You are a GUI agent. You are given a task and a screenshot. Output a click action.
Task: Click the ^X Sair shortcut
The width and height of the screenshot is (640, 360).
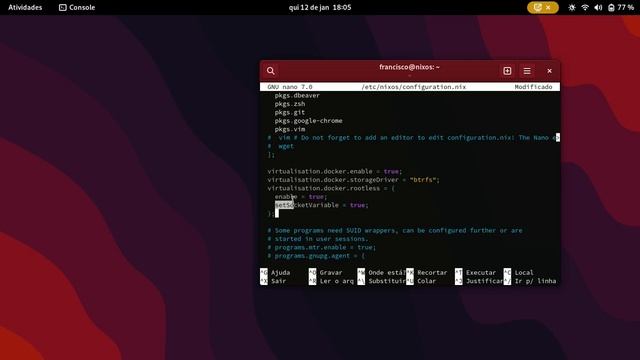point(273,281)
